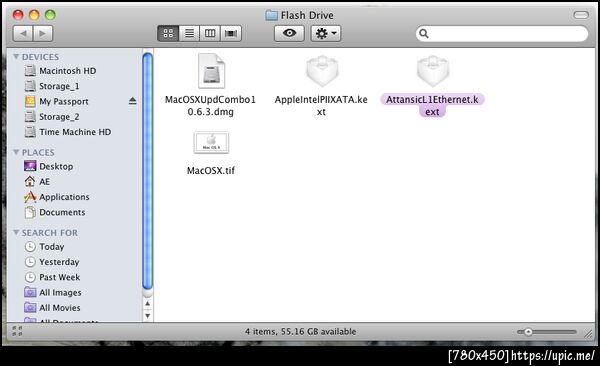Screen dimensions: 600x366
Task: Click the clock icon beside Today
Action: pyautogui.click(x=30, y=247)
